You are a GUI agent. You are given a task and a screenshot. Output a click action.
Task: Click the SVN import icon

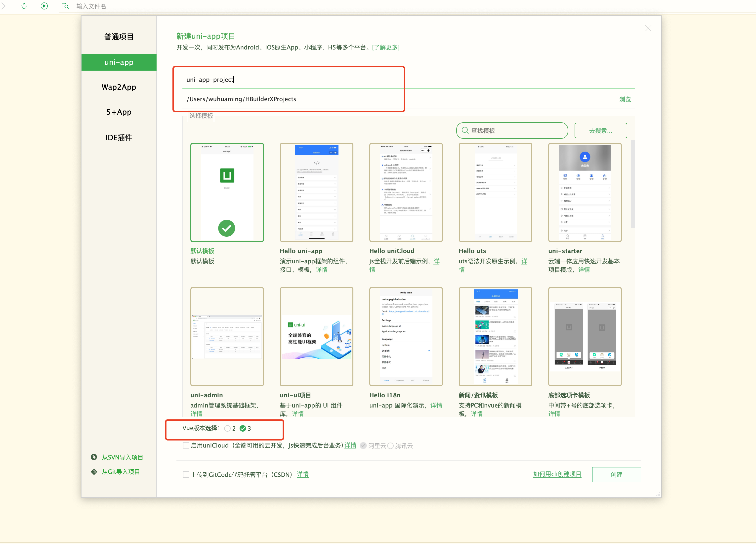coord(94,457)
